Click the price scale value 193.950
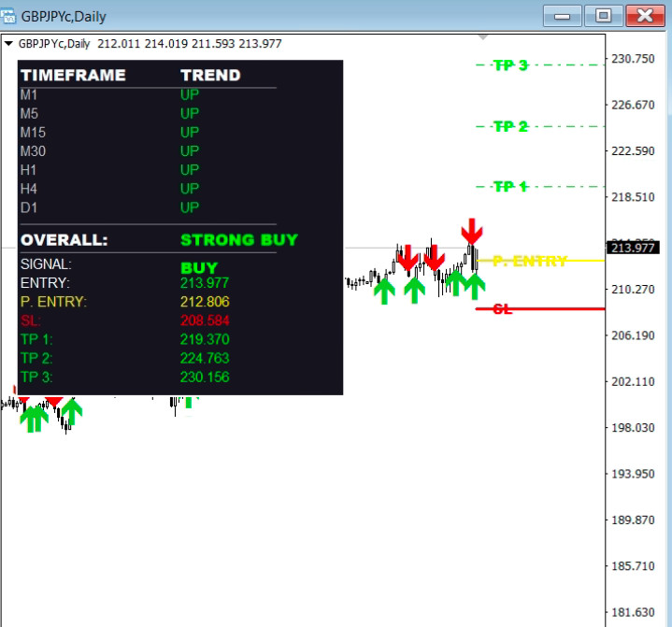This screenshot has height=627, width=672. (x=633, y=474)
